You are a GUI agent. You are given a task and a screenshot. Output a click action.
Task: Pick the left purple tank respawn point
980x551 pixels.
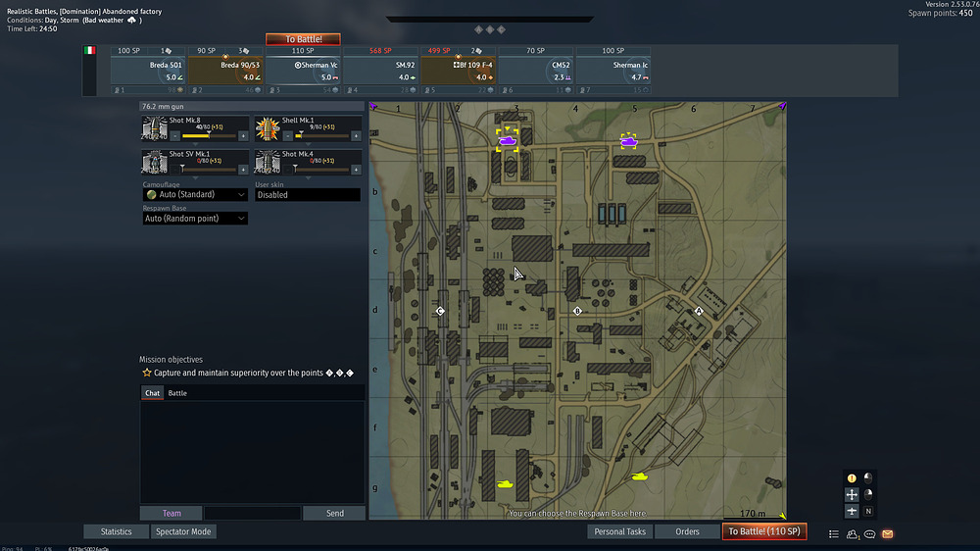pyautogui.click(x=507, y=141)
